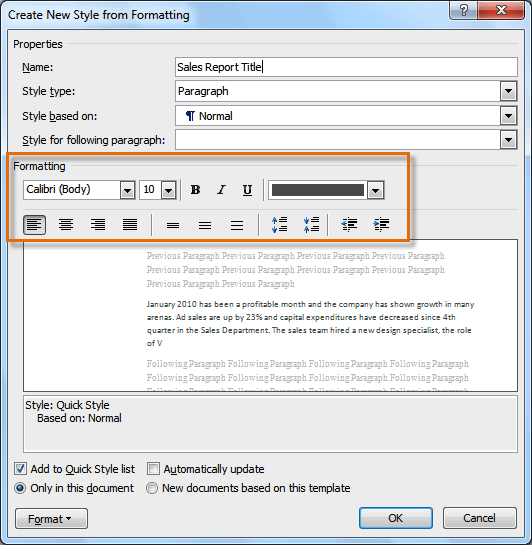Select Align Right paragraph button
Image resolution: width=532 pixels, height=545 pixels.
(x=98, y=225)
